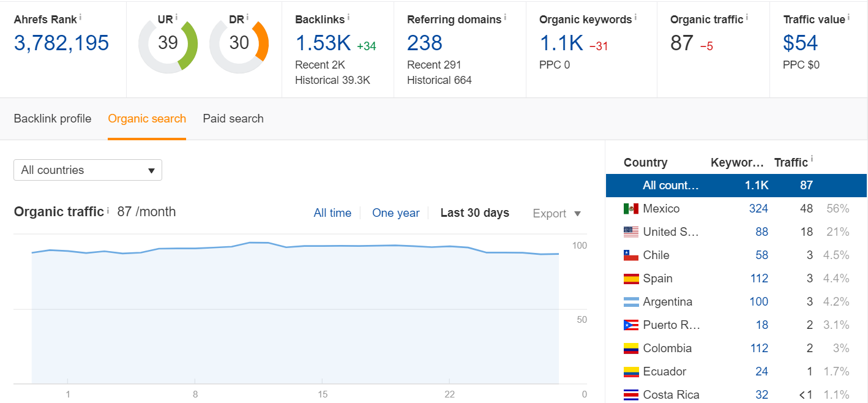Show One year traffic range
This screenshot has height=403, width=868.
tap(396, 213)
